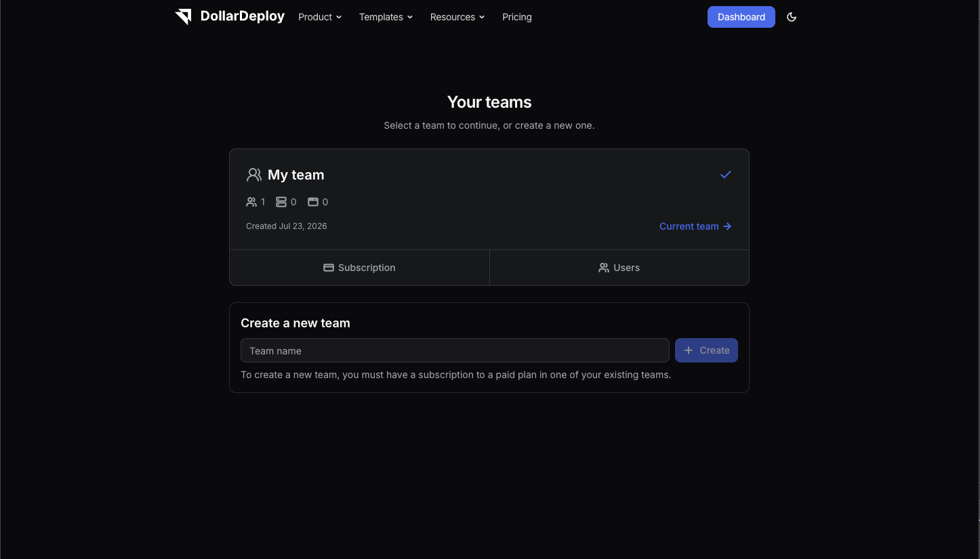Follow the Current team link
Screen dimensions: 980x559
coord(695,226)
